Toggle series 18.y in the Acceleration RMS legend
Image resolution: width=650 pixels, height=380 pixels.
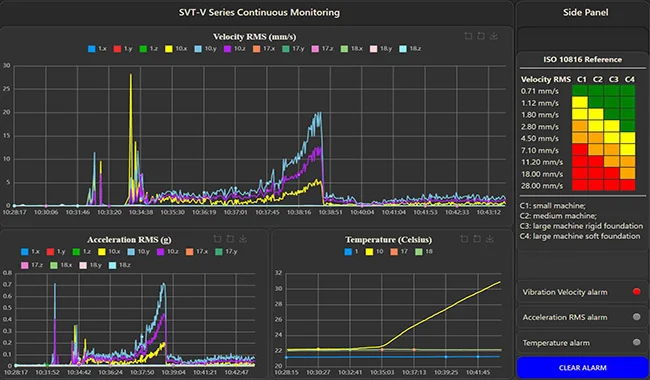(90, 265)
